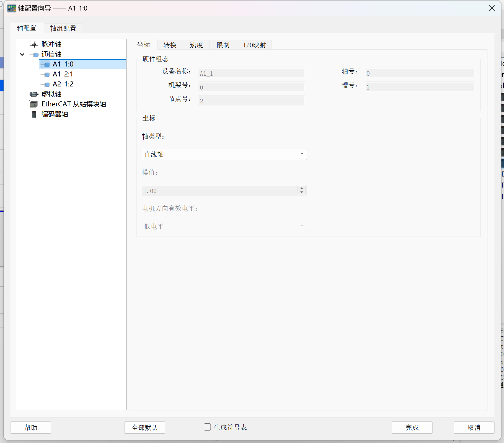Click the 编码器轴 encoder icon
The image size is (504, 443).
tap(34, 114)
